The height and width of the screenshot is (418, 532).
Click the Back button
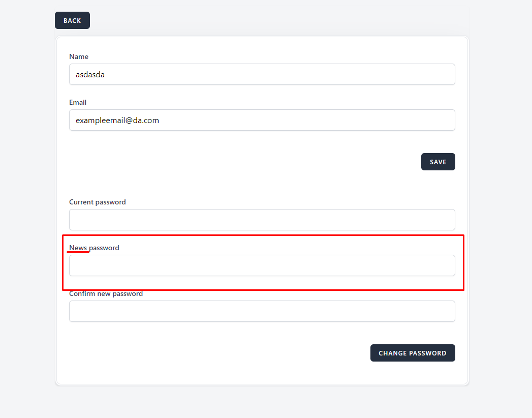tap(72, 20)
